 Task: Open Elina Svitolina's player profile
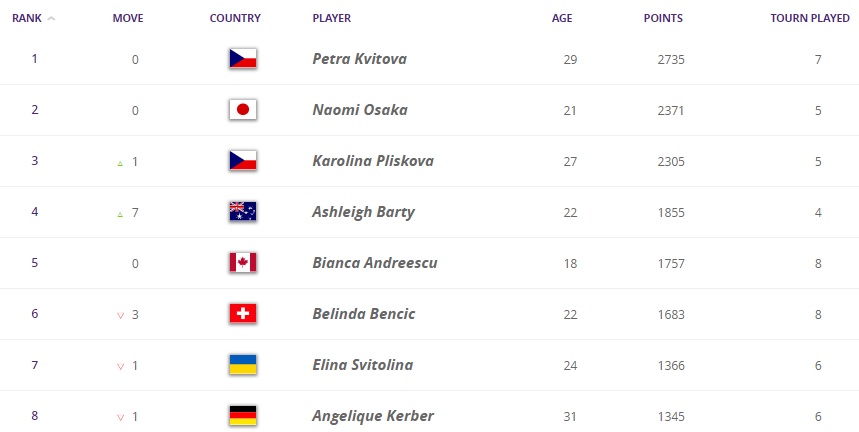362,365
